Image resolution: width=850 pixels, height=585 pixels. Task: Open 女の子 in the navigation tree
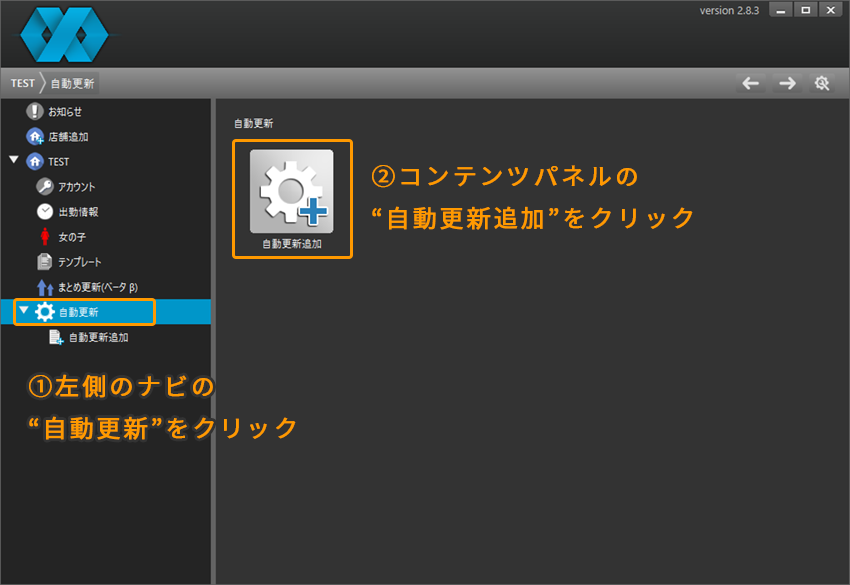72,237
